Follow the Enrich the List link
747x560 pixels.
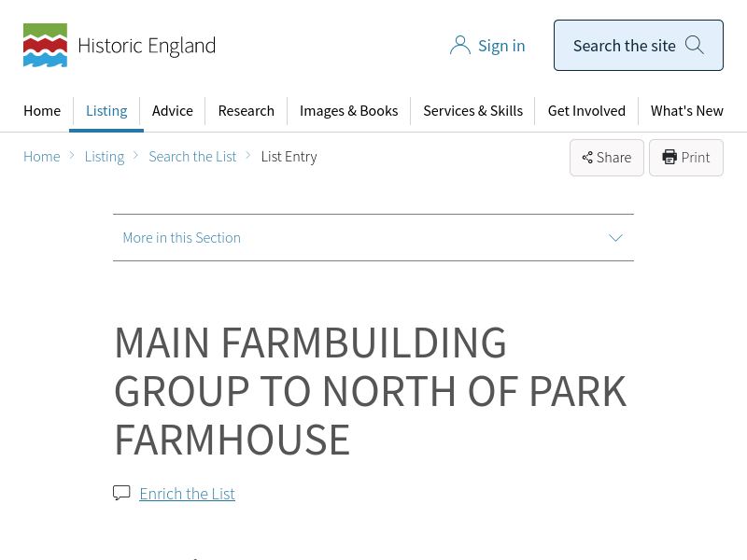tap(187, 494)
